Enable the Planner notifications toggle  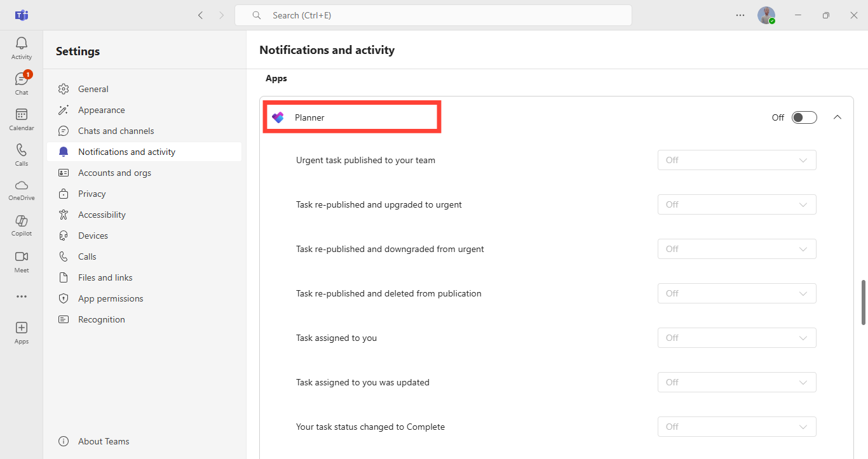pyautogui.click(x=804, y=117)
